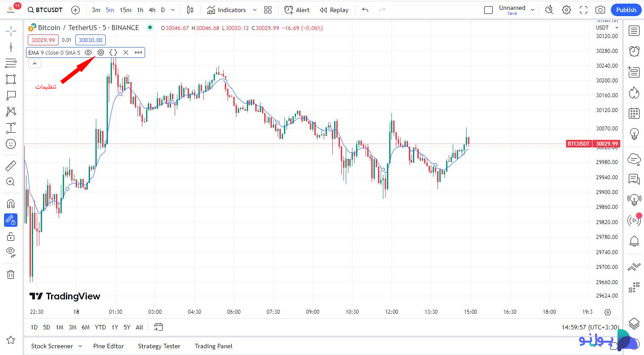Set the 1D date range
644x355 pixels.
(x=34, y=327)
